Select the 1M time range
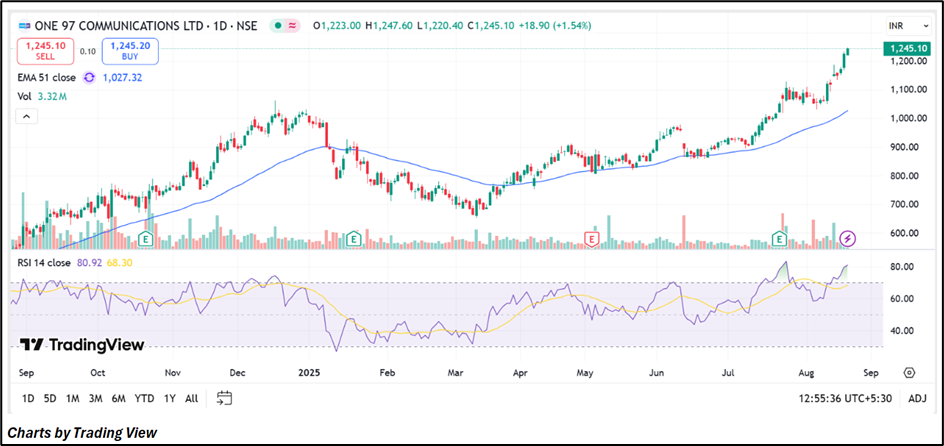944x446 pixels. (x=73, y=398)
